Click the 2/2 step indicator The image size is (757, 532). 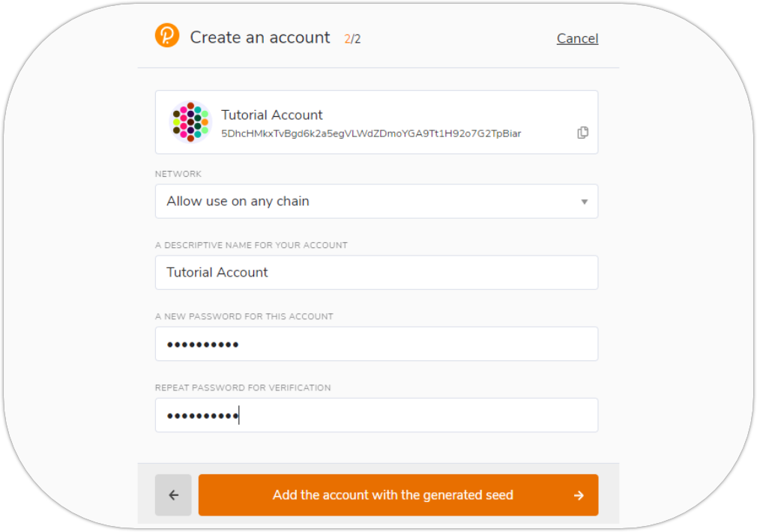pyautogui.click(x=352, y=39)
